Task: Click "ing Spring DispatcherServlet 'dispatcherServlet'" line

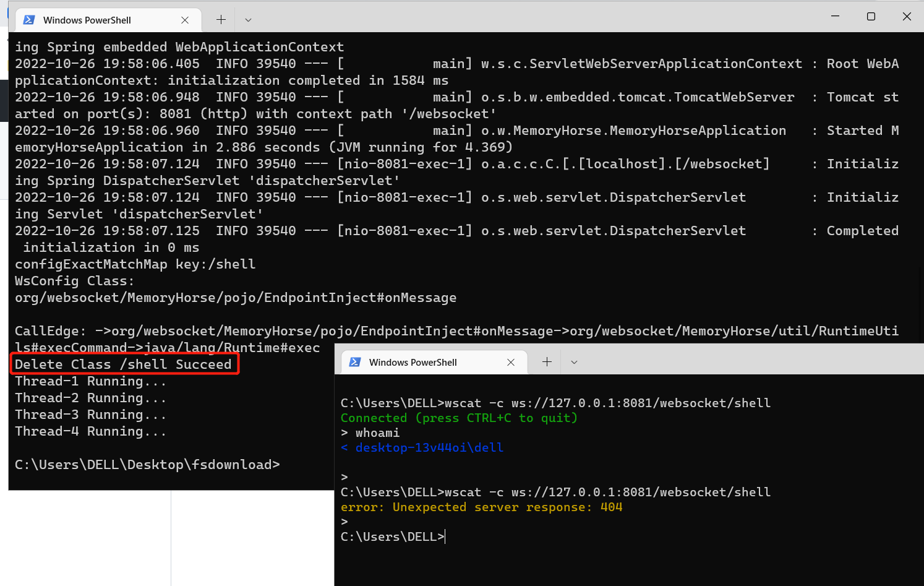Action: 207,181
